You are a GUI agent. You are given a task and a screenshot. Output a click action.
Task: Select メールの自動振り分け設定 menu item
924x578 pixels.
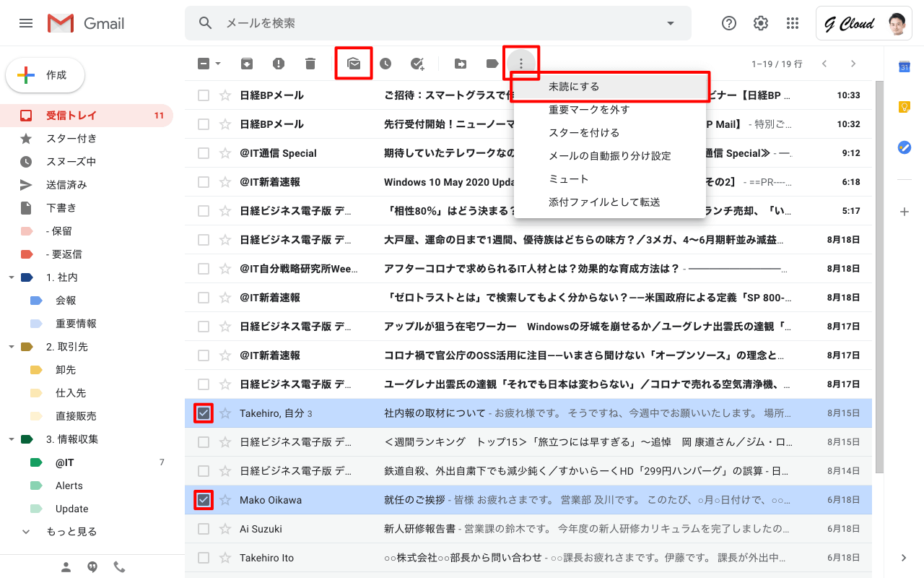610,156
